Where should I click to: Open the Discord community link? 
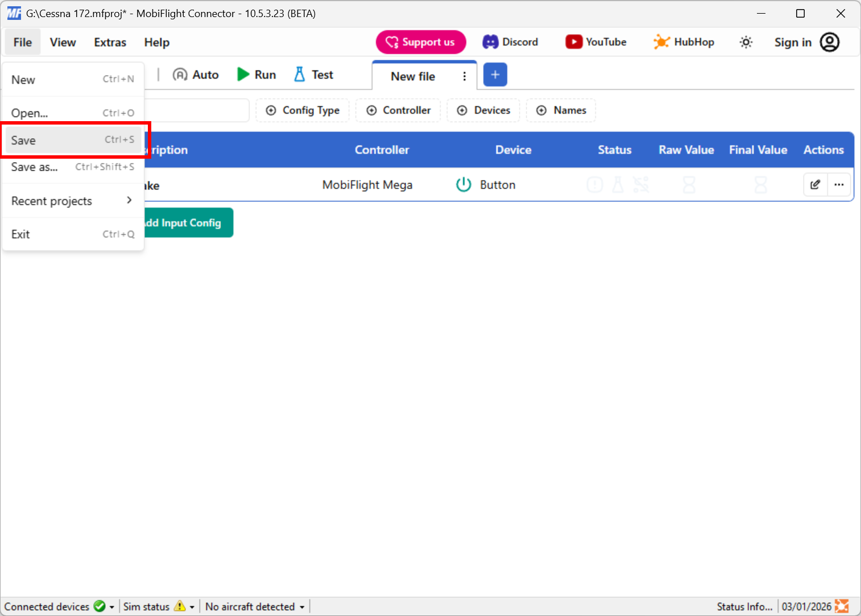[x=511, y=42]
